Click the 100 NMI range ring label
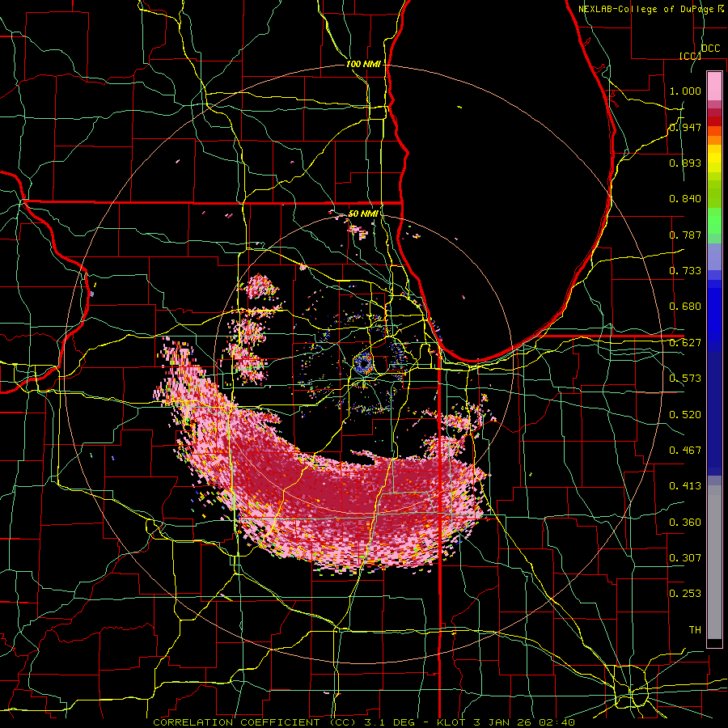Image resolution: width=728 pixels, height=728 pixels. pos(363,64)
